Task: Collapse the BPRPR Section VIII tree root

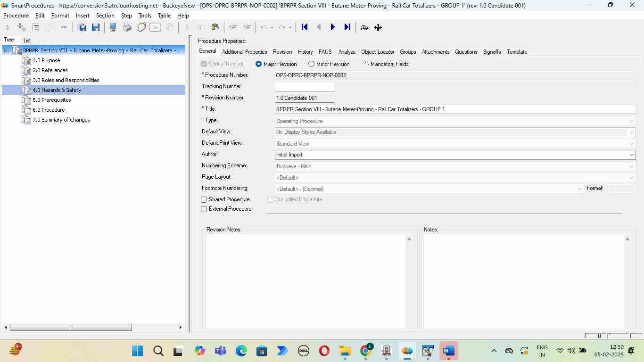Action: 7,50
